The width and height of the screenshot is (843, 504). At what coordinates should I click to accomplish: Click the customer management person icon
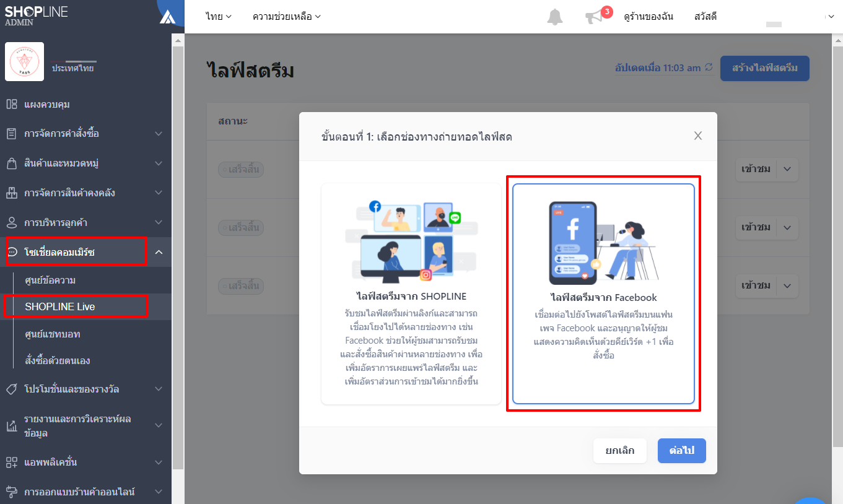tap(11, 222)
